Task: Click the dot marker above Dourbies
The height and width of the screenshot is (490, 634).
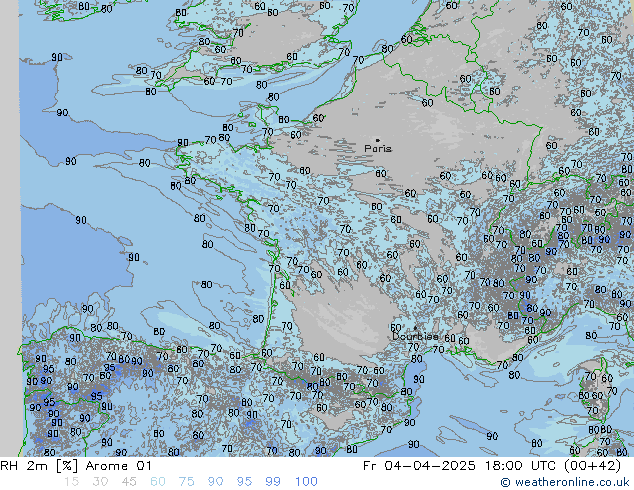Action: pos(415,328)
